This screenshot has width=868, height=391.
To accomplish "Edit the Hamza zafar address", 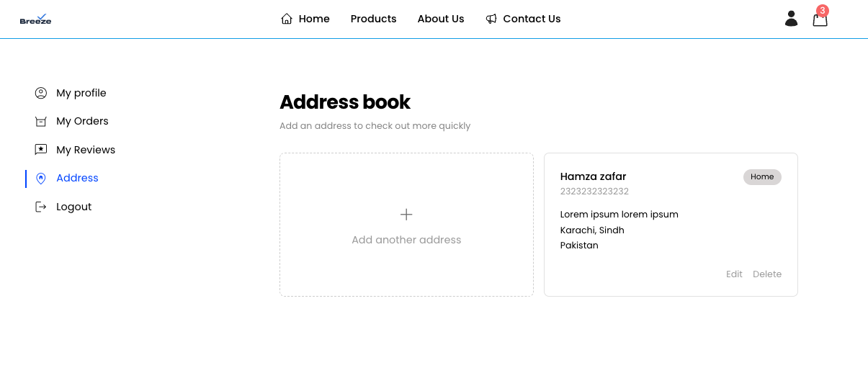I will click(734, 274).
